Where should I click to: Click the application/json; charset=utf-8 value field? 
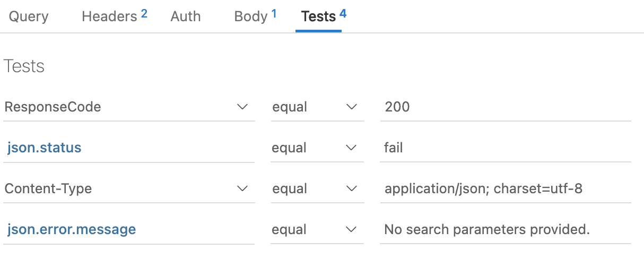[x=504, y=188]
